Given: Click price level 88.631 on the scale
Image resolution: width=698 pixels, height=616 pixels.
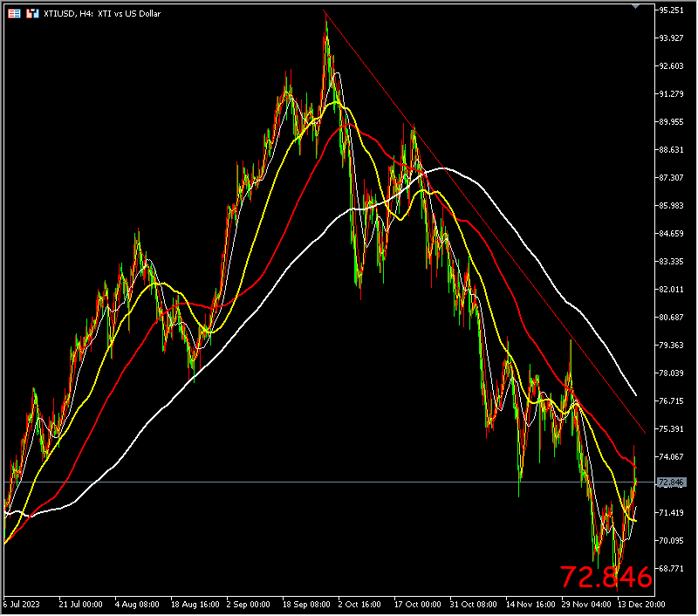Looking at the screenshot, I should tap(671, 150).
